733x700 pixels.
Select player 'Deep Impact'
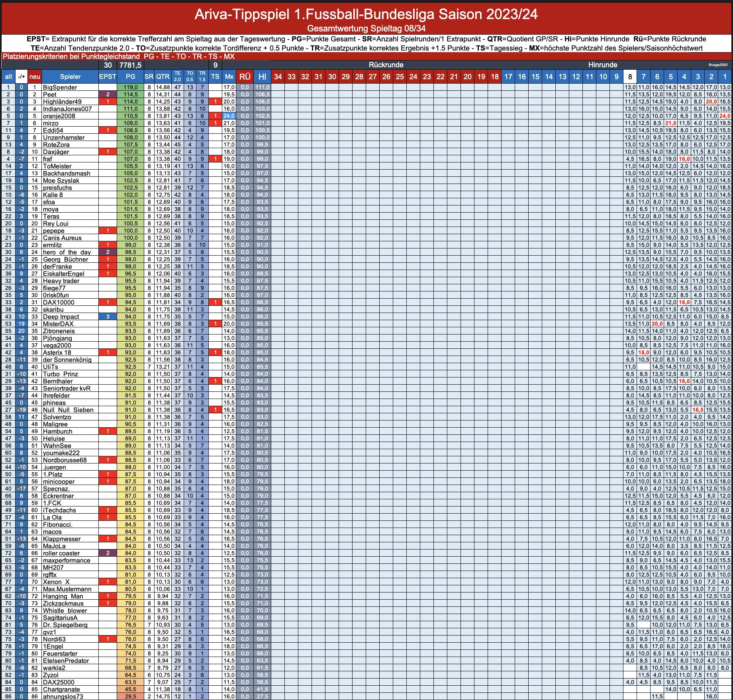pos(61,317)
